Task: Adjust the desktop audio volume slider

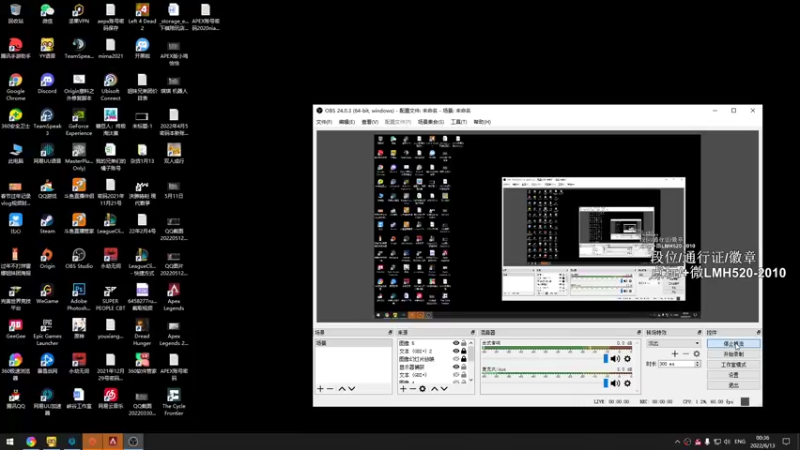Action: point(606,359)
